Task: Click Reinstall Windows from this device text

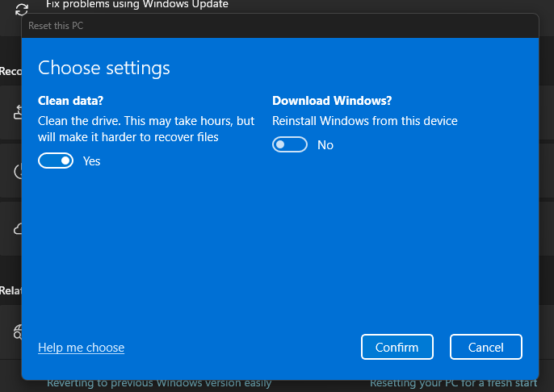Action: click(x=364, y=121)
